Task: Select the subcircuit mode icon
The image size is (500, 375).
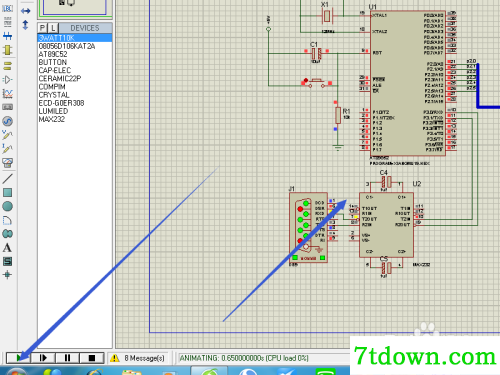Action: (x=7, y=50)
